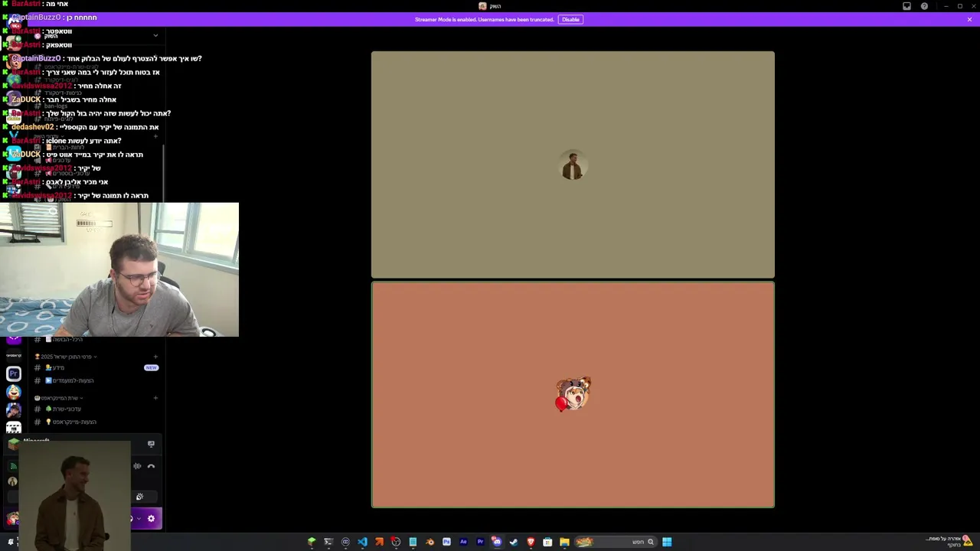Click the streamer webcam overlay
The height and width of the screenshot is (551, 980).
[x=119, y=269]
